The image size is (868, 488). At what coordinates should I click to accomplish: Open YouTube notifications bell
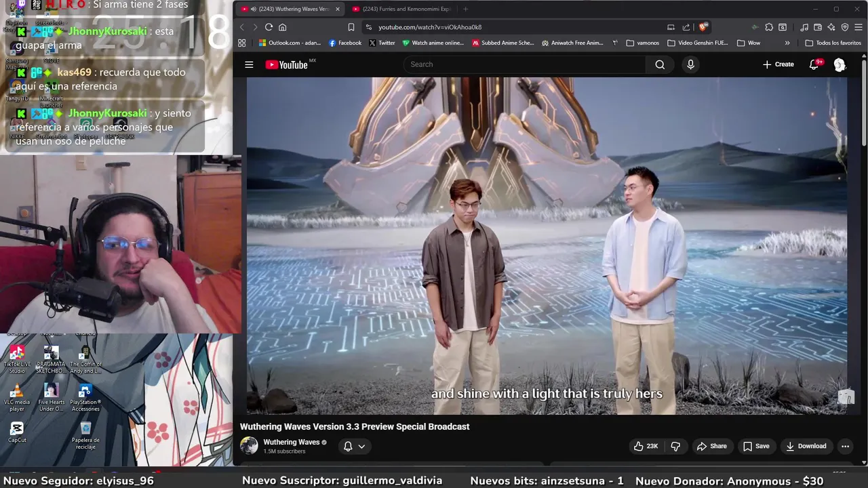click(x=814, y=64)
